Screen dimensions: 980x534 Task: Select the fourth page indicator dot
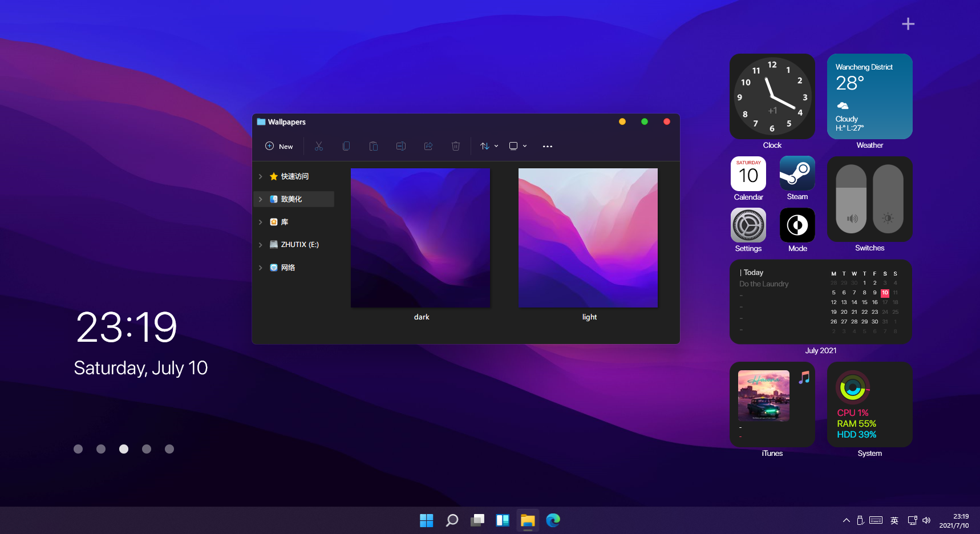(x=147, y=449)
